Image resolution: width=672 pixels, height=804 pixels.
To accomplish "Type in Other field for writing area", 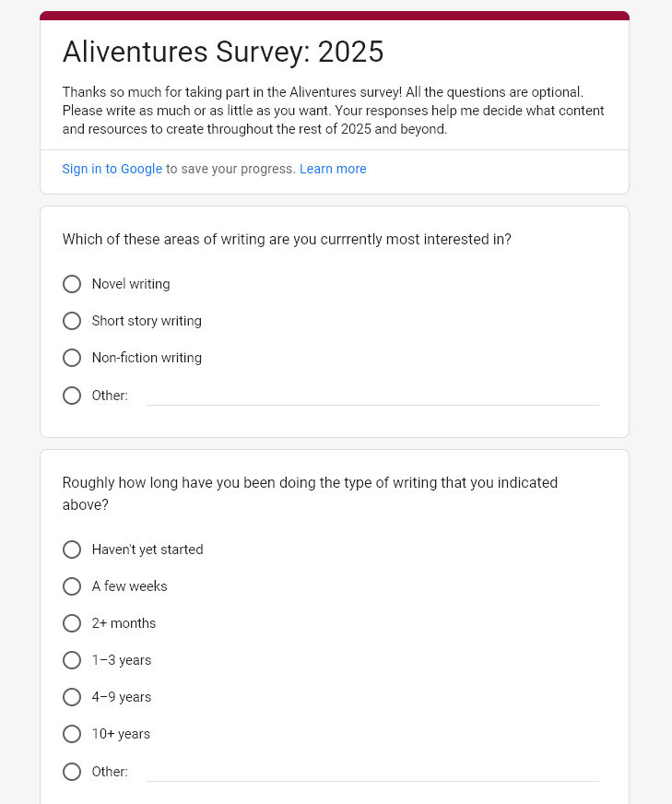I will pos(372,396).
